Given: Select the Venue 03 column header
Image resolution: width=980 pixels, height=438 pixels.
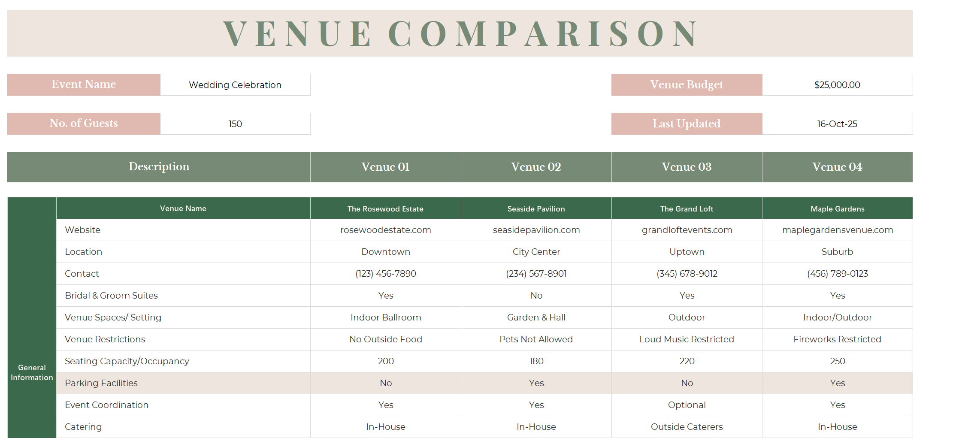Looking at the screenshot, I should tap(687, 167).
